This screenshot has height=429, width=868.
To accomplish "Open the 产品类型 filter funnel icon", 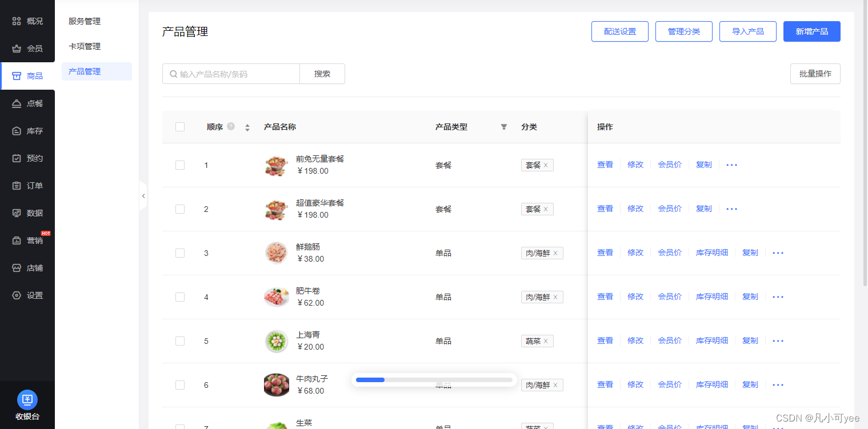I will coord(503,127).
